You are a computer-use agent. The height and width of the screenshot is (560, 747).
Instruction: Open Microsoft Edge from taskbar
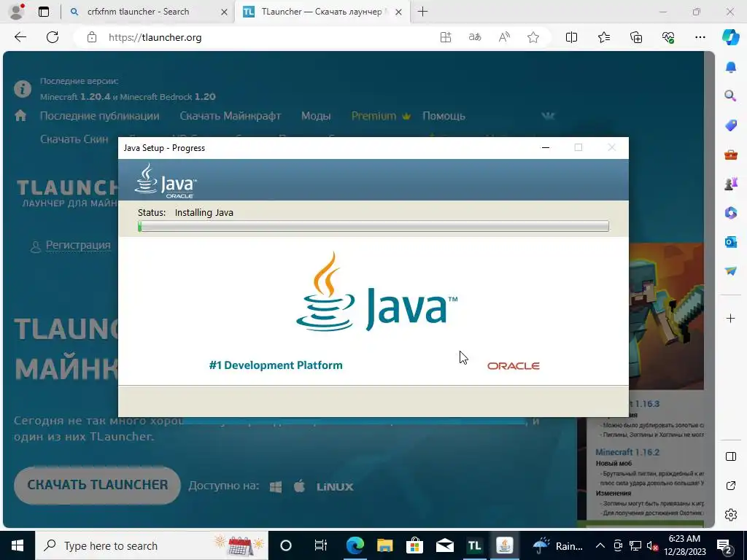pyautogui.click(x=355, y=545)
